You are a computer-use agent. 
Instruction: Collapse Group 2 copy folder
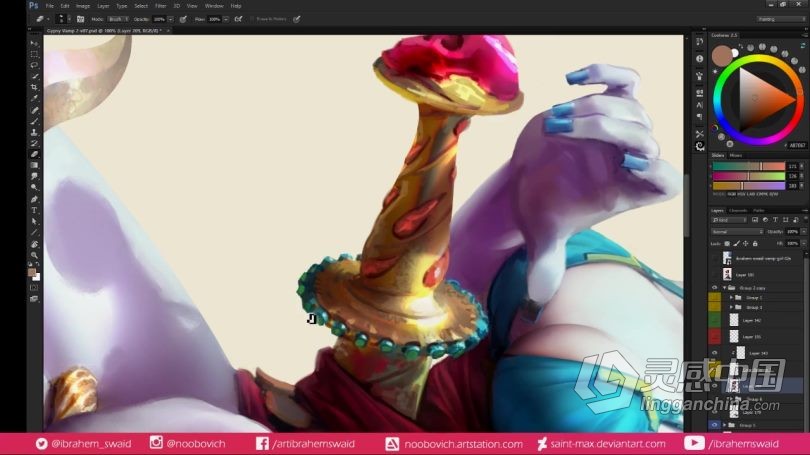tap(724, 288)
